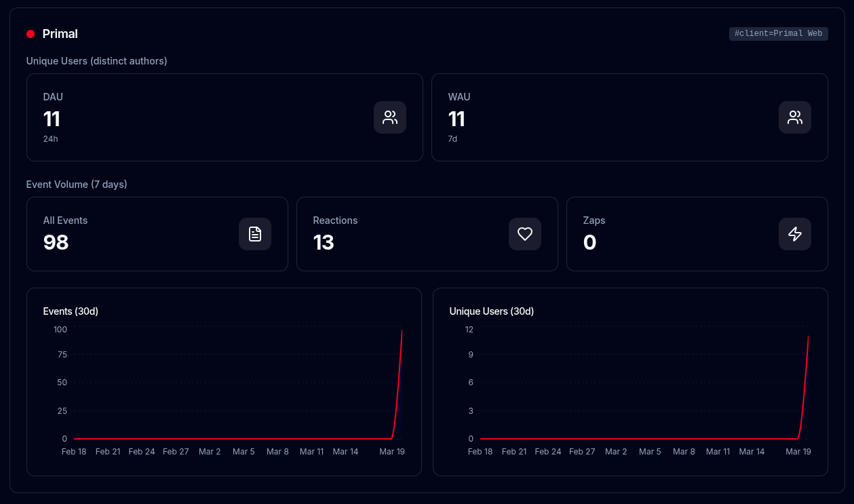
Task: Click the Events (30d) chart title
Action: (x=71, y=311)
